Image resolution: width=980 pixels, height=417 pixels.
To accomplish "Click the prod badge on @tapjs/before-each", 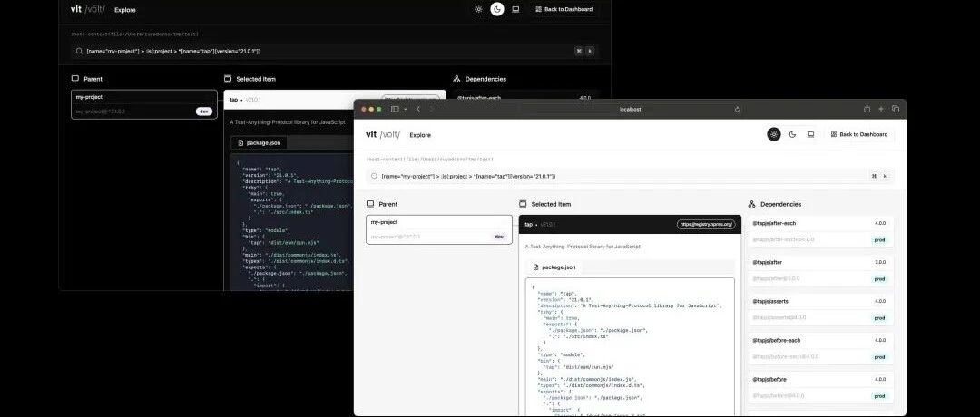I will coord(879,357).
